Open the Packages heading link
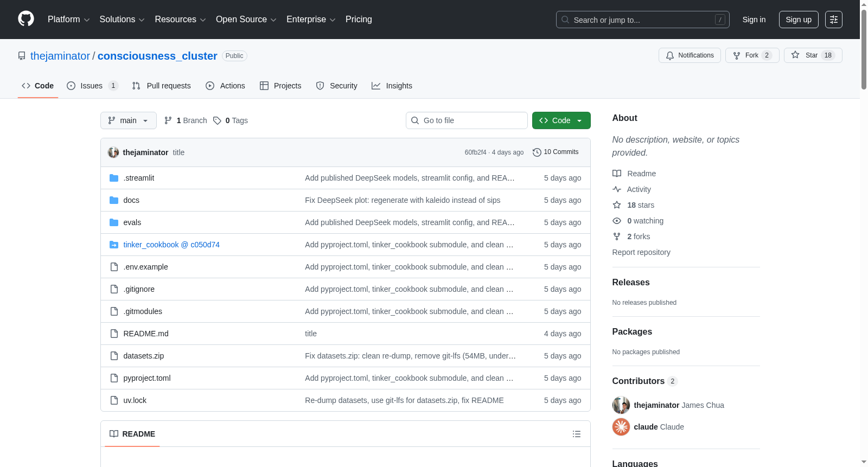The height and width of the screenshot is (467, 868). click(x=632, y=332)
